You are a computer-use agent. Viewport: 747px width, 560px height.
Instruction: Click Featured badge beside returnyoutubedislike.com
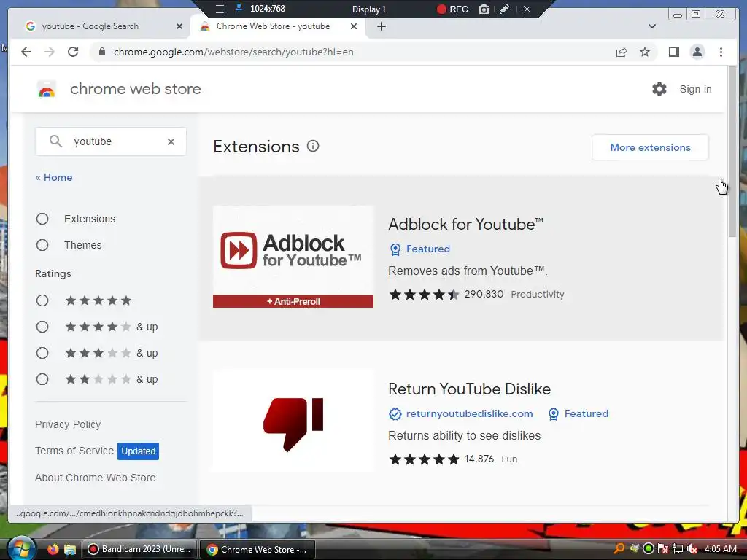578,414
